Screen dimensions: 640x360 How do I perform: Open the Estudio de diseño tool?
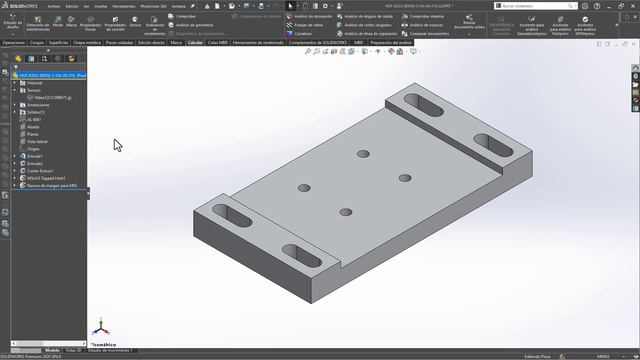pyautogui.click(x=13, y=22)
